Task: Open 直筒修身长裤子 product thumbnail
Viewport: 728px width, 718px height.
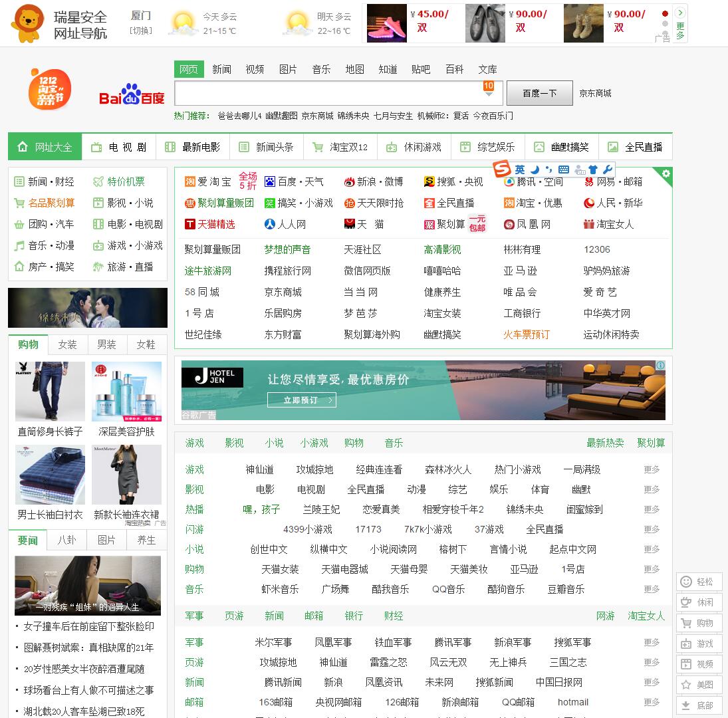Action: tap(50, 392)
